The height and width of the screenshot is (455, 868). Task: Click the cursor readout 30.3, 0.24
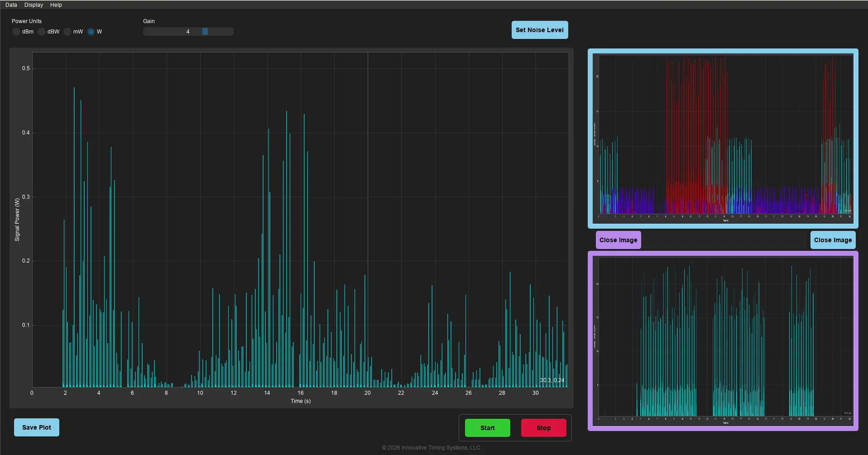pos(552,380)
